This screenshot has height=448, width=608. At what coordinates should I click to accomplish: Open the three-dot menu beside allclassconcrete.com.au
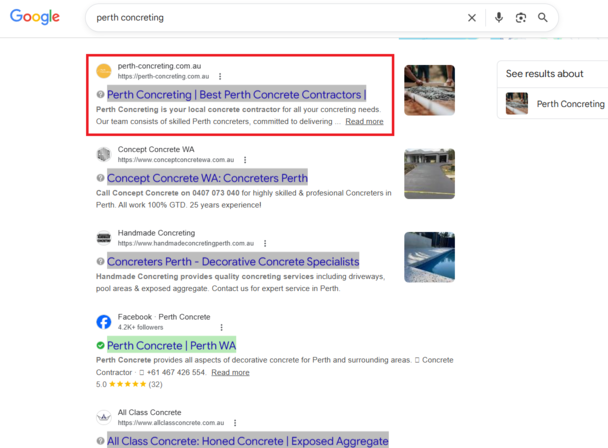(235, 423)
